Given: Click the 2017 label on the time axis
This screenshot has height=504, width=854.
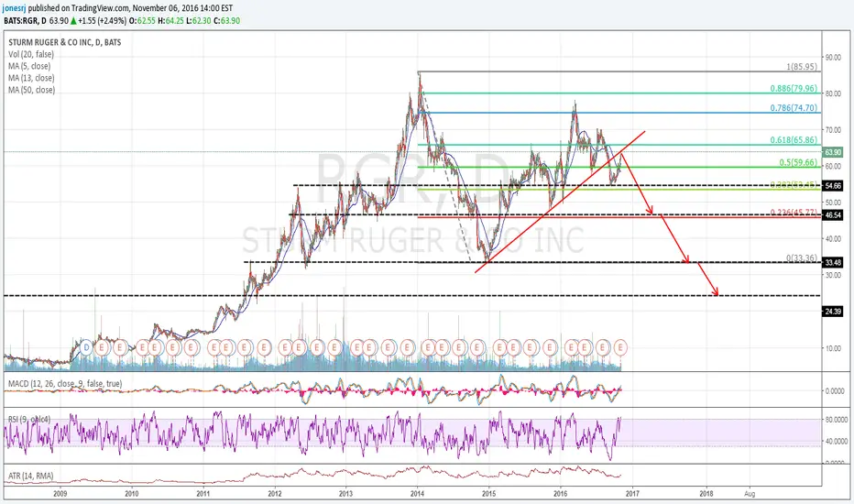Looking at the screenshot, I should (x=631, y=494).
